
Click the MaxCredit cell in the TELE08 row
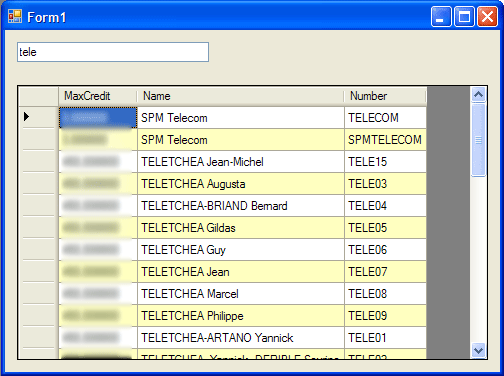pos(98,293)
